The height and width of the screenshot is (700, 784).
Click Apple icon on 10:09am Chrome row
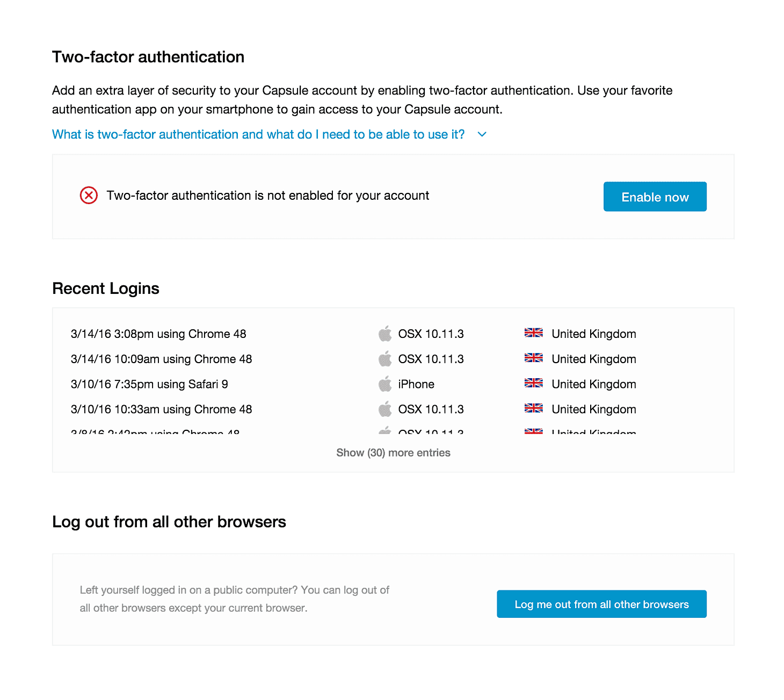(385, 358)
